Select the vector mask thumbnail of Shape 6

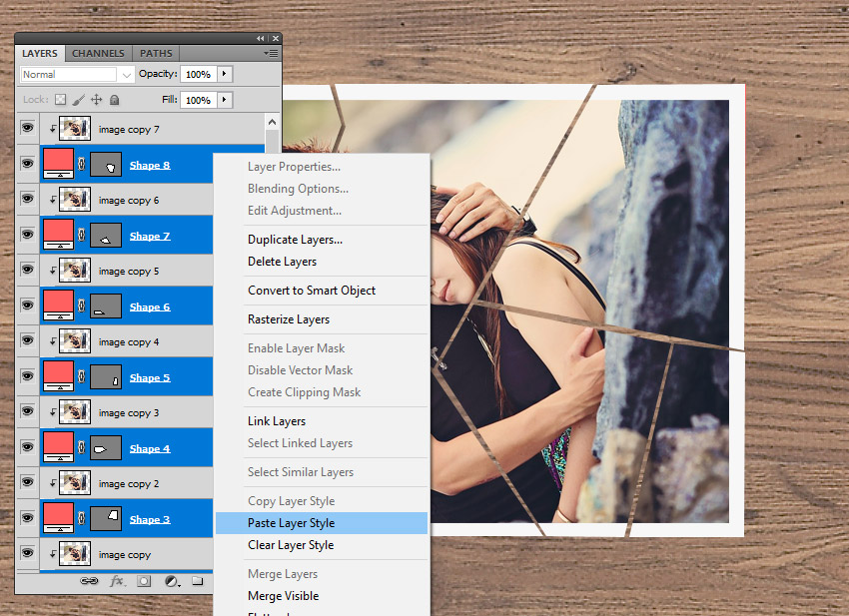tap(106, 306)
